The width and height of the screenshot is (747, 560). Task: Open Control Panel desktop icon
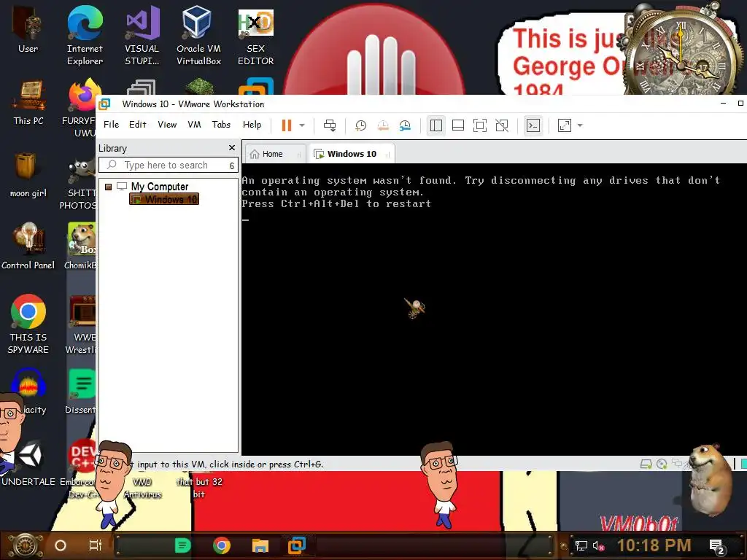pyautogui.click(x=28, y=246)
